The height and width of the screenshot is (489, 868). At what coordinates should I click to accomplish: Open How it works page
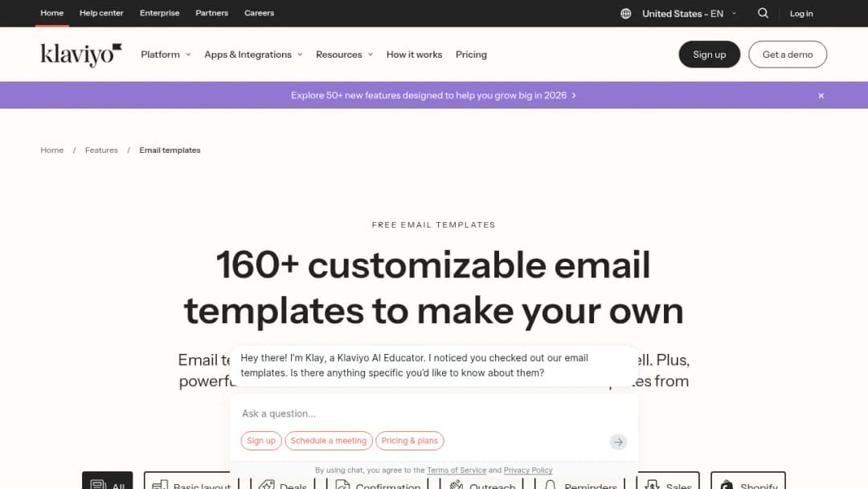(x=414, y=54)
